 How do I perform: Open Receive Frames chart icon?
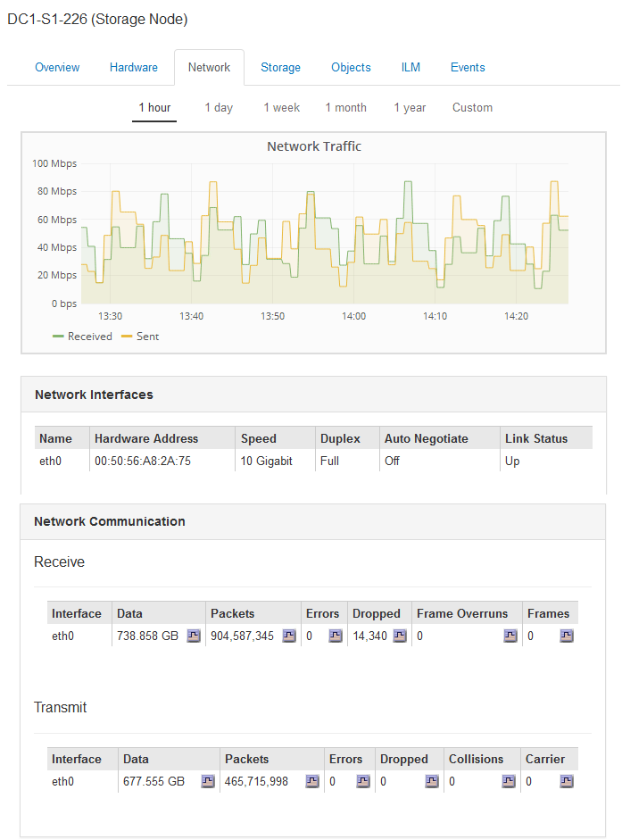[x=567, y=636]
